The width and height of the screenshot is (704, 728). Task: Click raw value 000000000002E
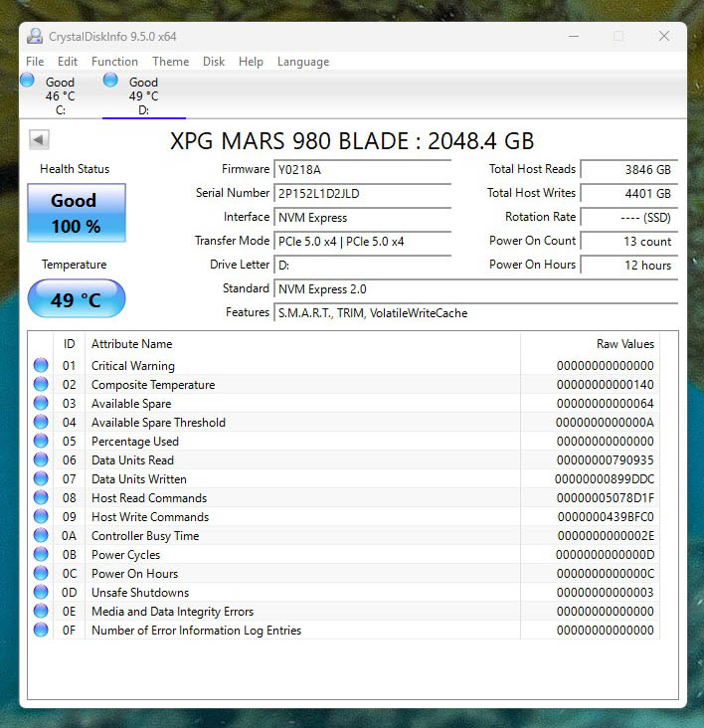(606, 536)
